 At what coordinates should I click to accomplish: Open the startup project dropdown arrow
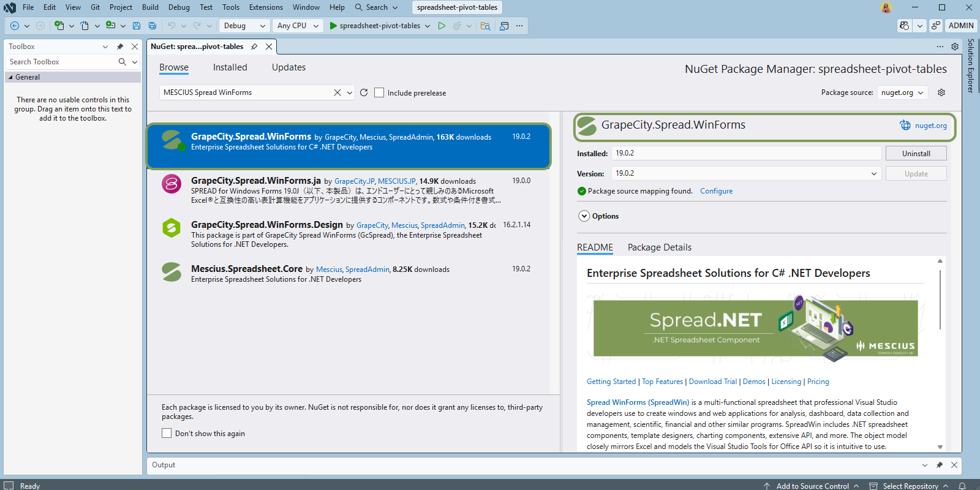pyautogui.click(x=428, y=26)
